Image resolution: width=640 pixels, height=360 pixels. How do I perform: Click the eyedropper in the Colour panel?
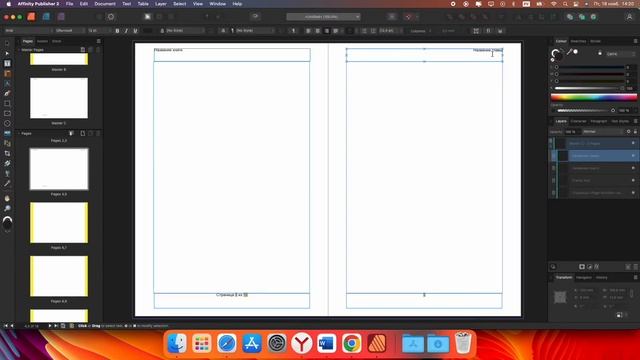tap(569, 52)
